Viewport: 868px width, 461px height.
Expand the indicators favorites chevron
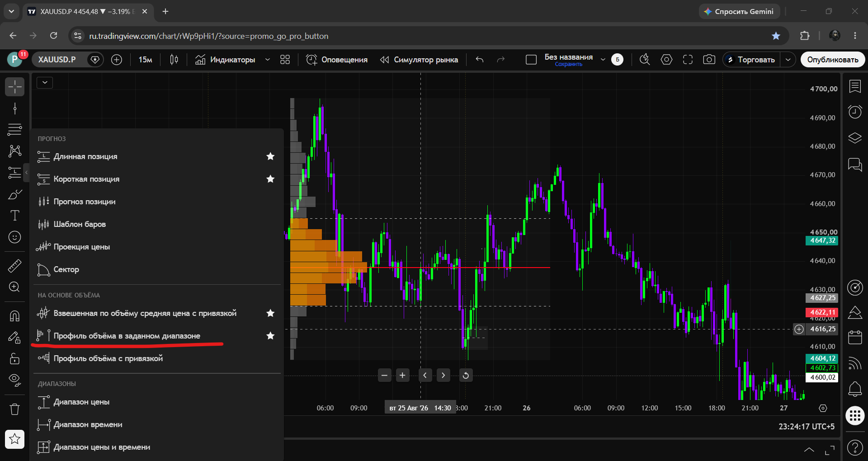coord(268,60)
